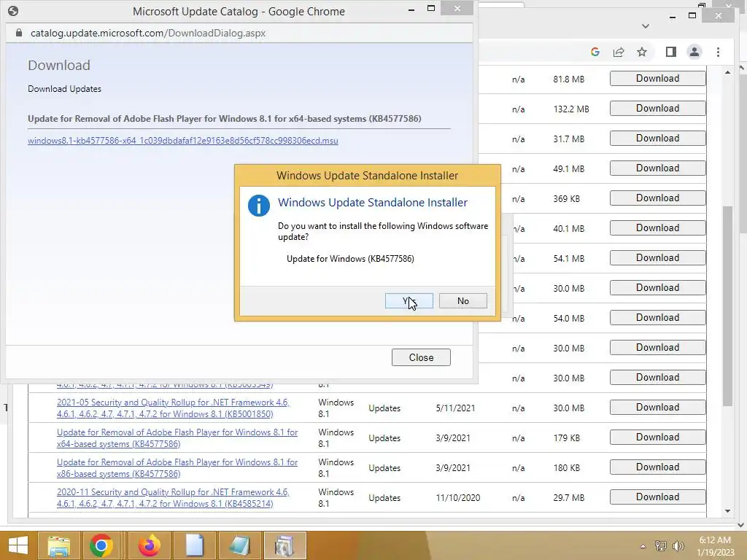Open the Windows Start button
The width and height of the screenshot is (747, 560).
pyautogui.click(x=18, y=545)
